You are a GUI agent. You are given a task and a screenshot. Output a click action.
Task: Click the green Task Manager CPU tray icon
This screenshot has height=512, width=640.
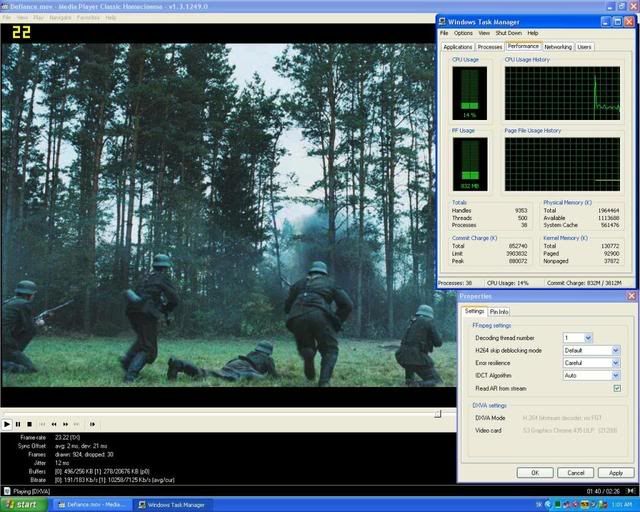(557, 505)
